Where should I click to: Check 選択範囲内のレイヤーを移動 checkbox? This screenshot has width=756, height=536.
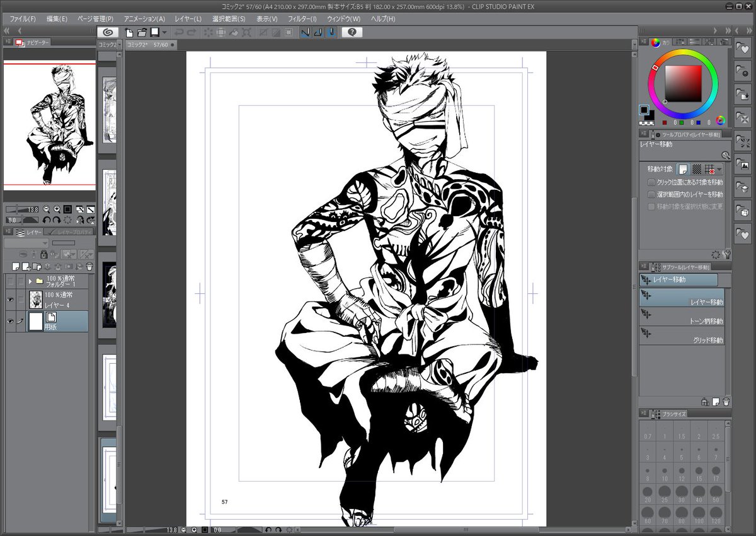click(652, 194)
